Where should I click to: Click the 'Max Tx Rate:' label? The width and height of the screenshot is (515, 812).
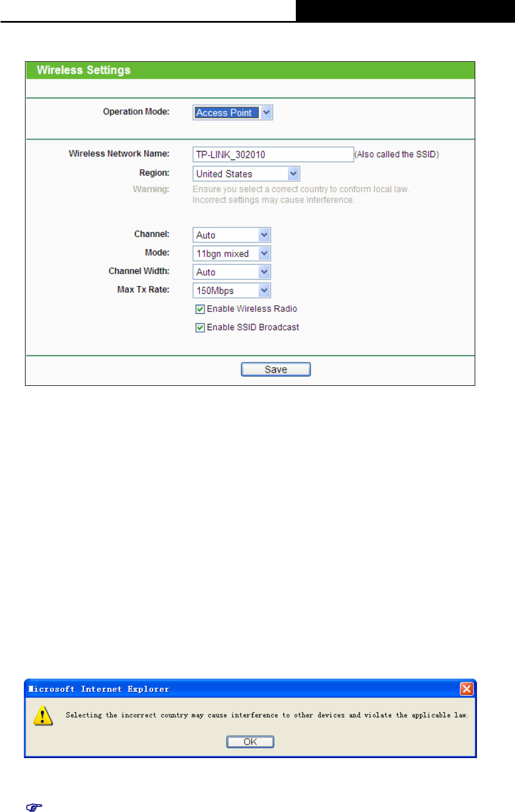pyautogui.click(x=143, y=289)
